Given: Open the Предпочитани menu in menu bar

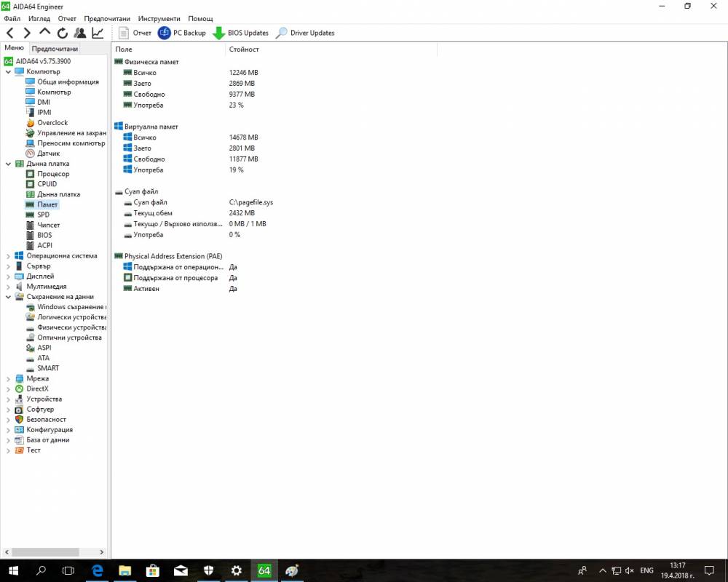Looking at the screenshot, I should 107,19.
